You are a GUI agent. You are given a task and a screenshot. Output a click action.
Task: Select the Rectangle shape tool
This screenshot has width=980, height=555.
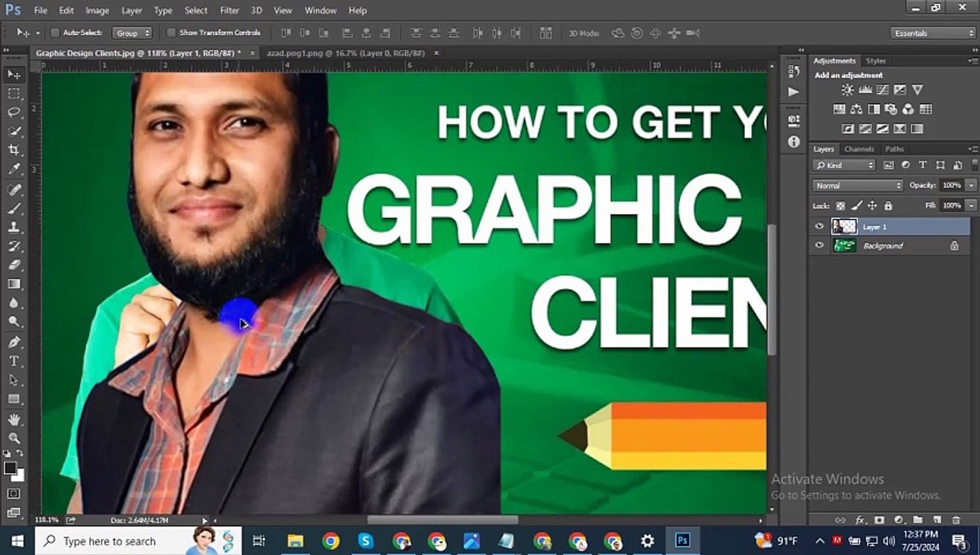tap(14, 399)
